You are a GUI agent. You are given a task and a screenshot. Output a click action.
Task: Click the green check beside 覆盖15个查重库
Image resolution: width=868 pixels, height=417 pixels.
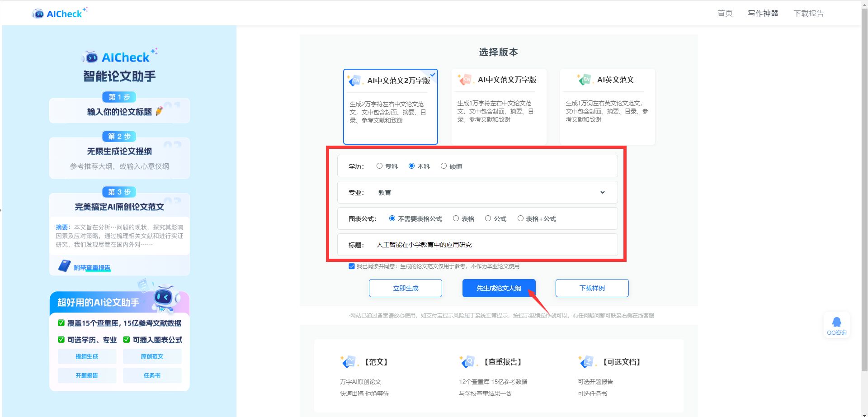pos(61,323)
